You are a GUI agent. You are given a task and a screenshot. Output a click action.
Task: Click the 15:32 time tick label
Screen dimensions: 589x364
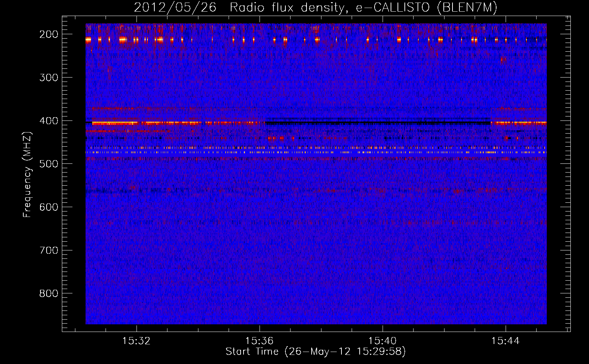(137, 341)
